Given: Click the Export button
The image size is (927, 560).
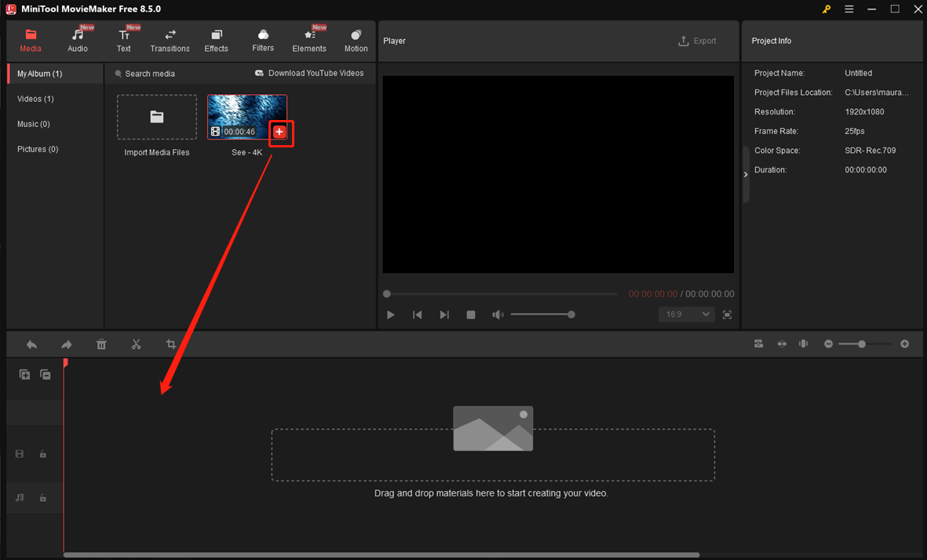Looking at the screenshot, I should pyautogui.click(x=697, y=41).
